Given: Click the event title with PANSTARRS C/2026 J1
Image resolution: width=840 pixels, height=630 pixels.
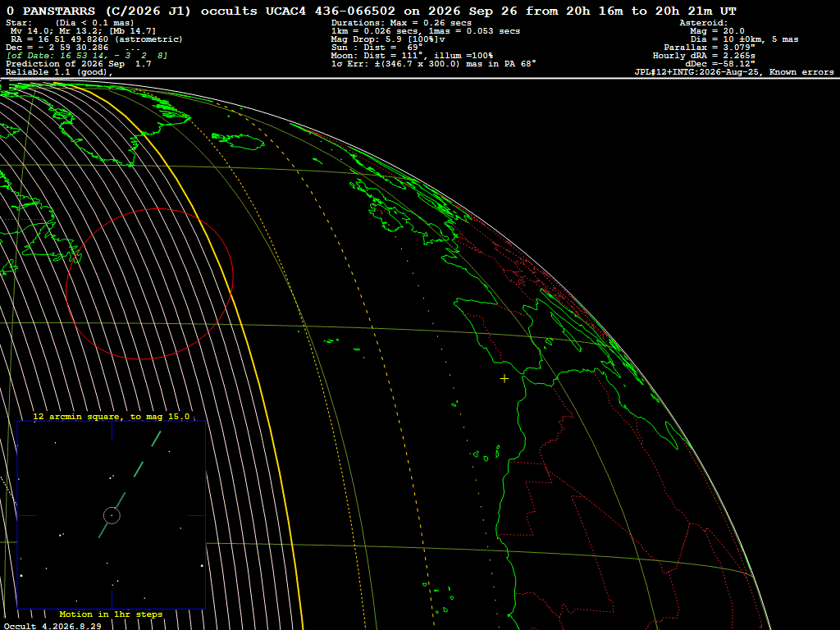Looking at the screenshot, I should click(371, 11).
